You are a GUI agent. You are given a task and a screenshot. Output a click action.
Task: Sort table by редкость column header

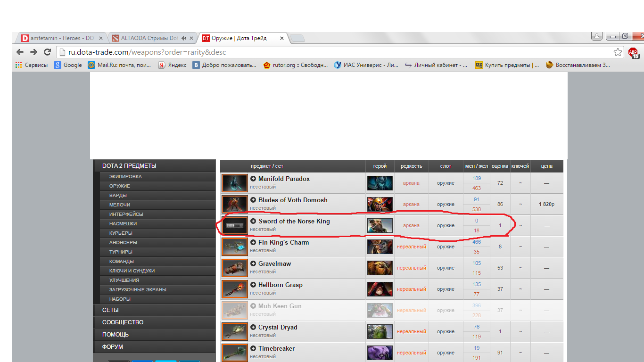412,166
